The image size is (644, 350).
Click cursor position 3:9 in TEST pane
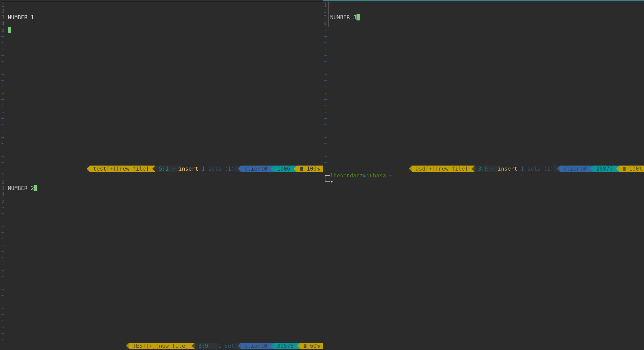(203, 346)
